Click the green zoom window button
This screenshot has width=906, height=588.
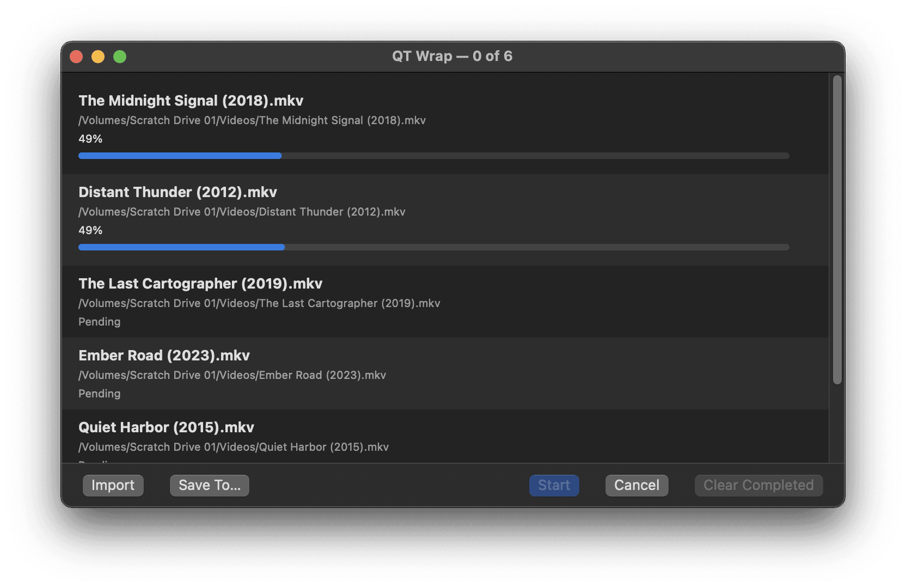point(120,56)
